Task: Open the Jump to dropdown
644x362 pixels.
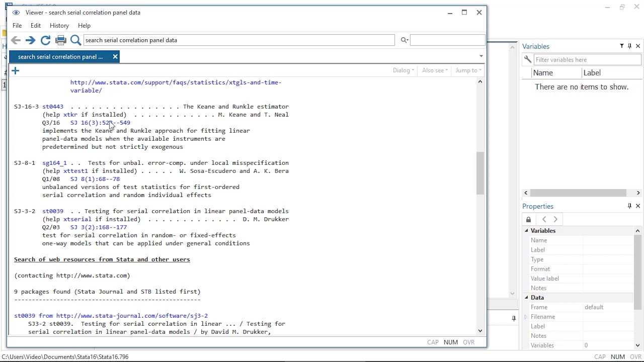Action: pos(468,70)
